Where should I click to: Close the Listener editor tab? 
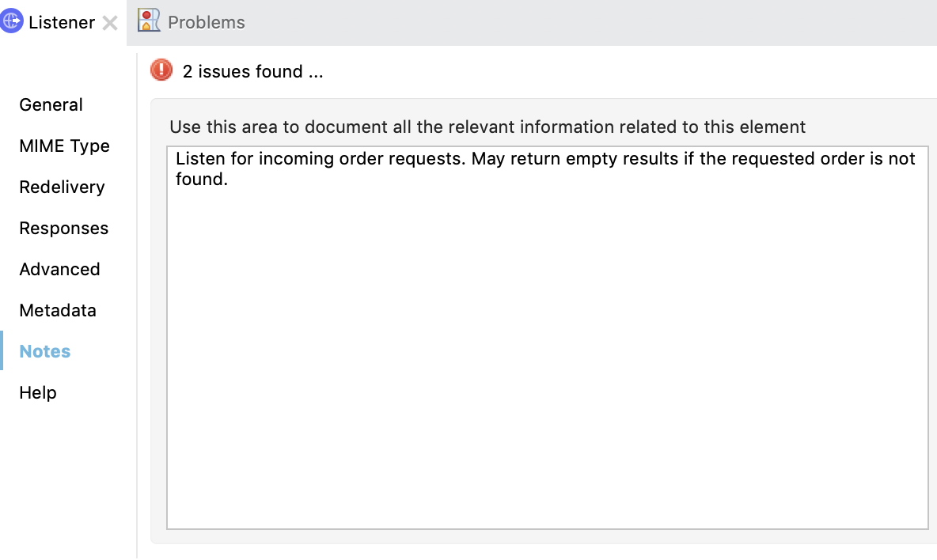[109, 22]
